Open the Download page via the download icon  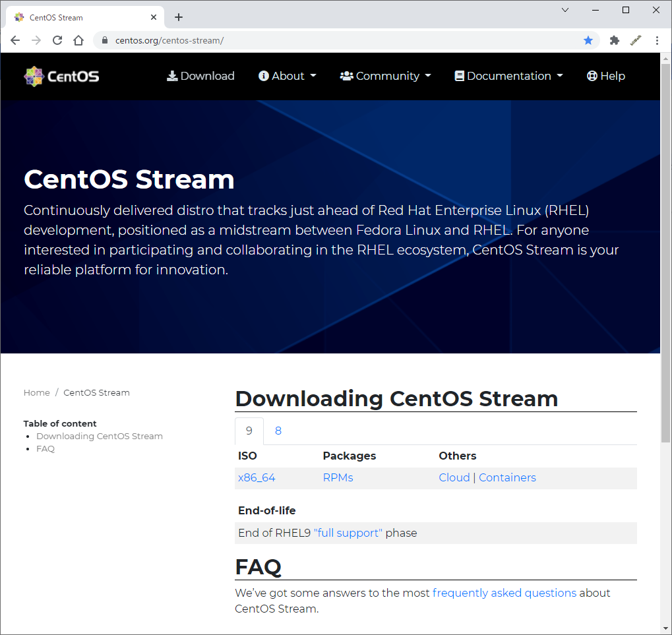(x=200, y=76)
